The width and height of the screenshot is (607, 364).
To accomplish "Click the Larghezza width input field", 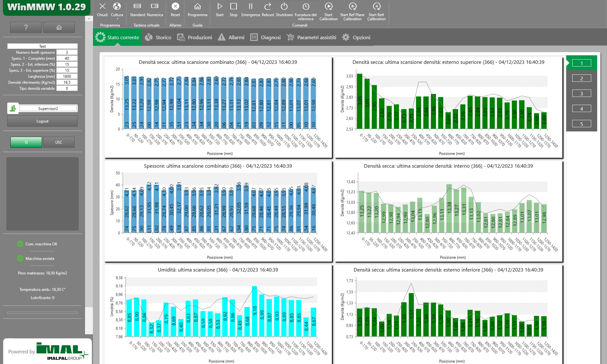I will pyautogui.click(x=67, y=76).
